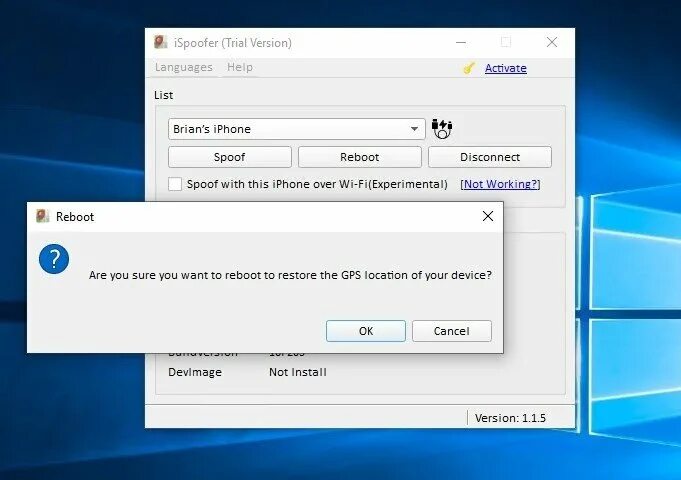Screen dimensions: 681x480
Task: Click the Not Install value text
Action: coord(298,372)
